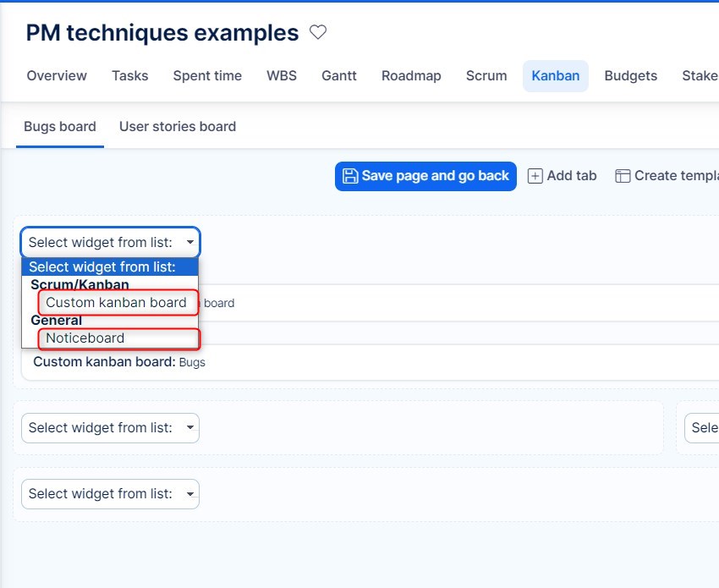Choose Custom kanban board from the list
This screenshot has width=719, height=588.
coord(116,303)
